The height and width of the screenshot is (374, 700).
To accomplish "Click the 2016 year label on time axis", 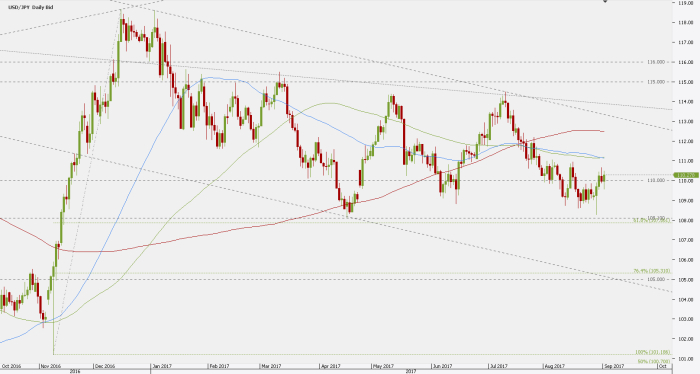I will (x=75, y=371).
